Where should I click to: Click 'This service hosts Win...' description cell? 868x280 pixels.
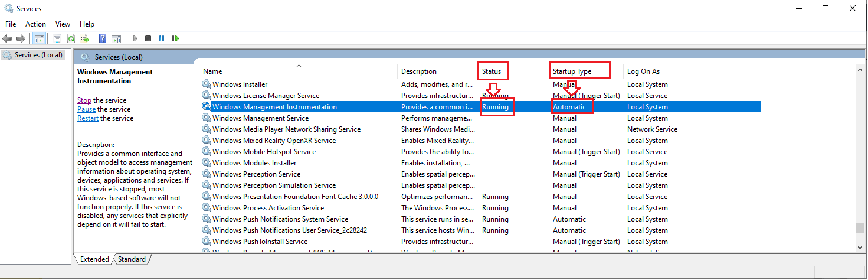click(438, 230)
